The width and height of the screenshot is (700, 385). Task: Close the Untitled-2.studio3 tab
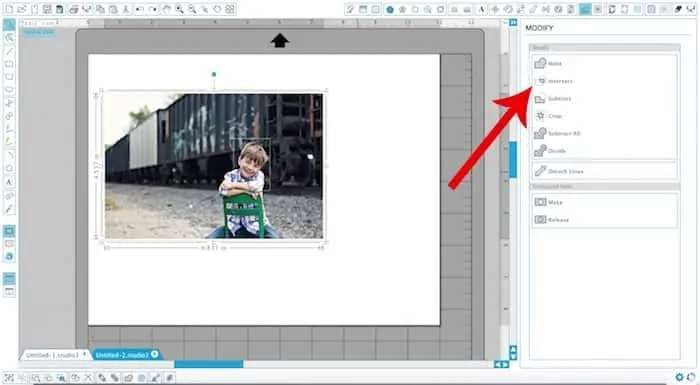tap(154, 354)
